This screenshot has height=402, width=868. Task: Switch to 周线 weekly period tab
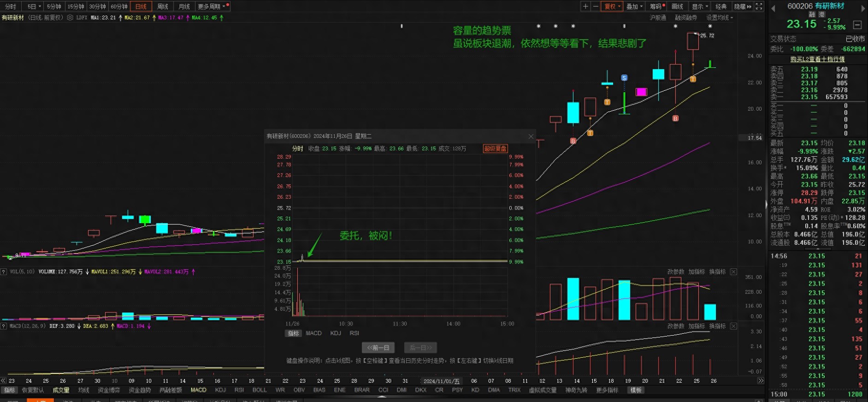(163, 6)
